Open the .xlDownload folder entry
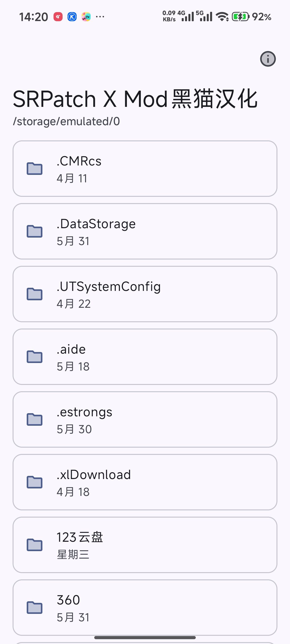The image size is (290, 644). (x=145, y=482)
